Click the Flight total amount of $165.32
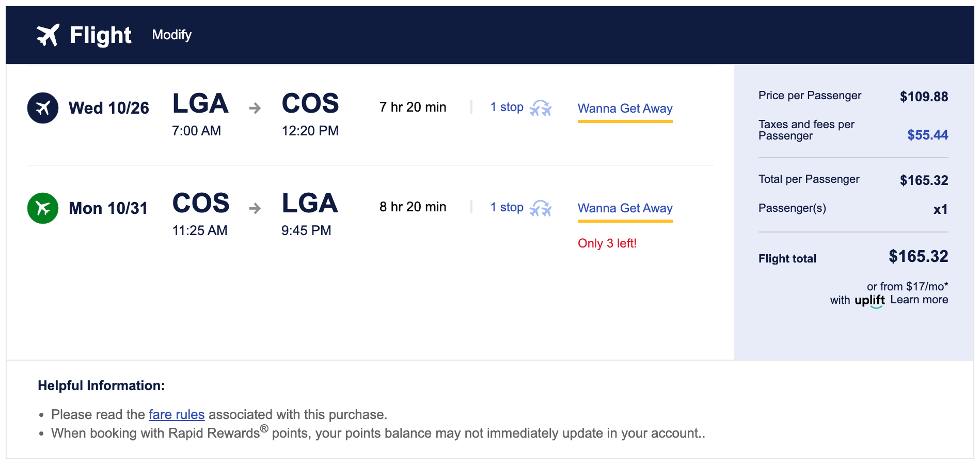This screenshot has width=980, height=464. [918, 256]
